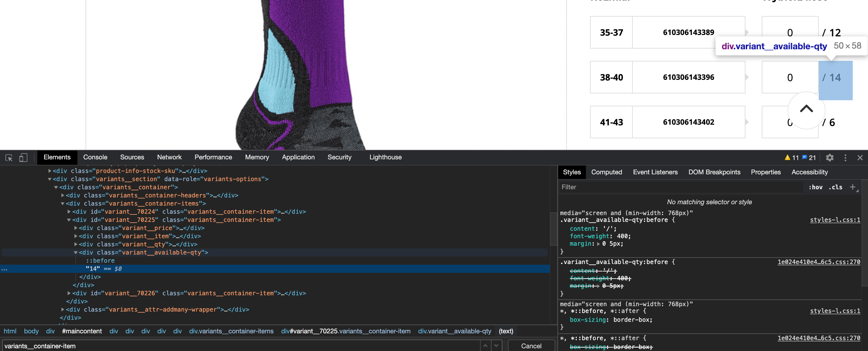Select html in the breadcrumb trail
This screenshot has width=868, height=351.
(x=10, y=331)
